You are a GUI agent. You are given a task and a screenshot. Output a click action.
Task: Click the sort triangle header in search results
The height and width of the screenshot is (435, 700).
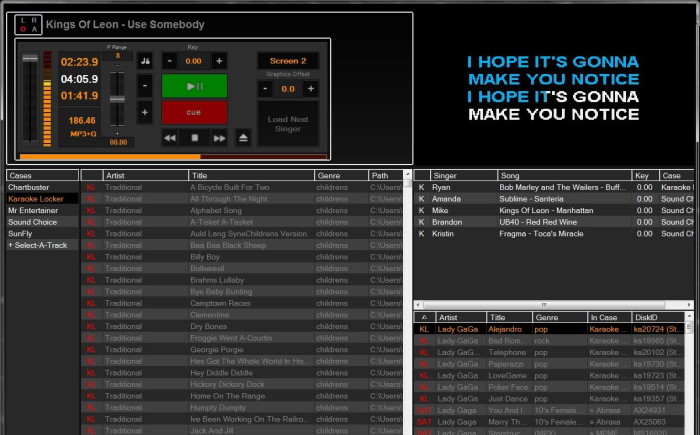tap(425, 317)
